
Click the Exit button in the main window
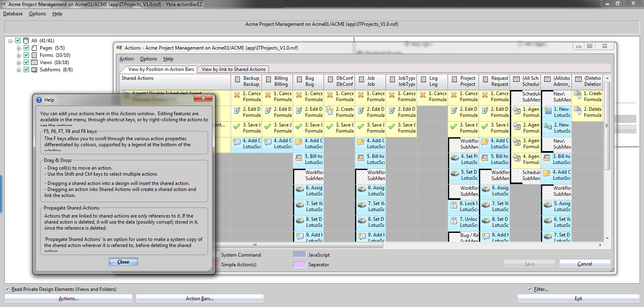point(578,299)
